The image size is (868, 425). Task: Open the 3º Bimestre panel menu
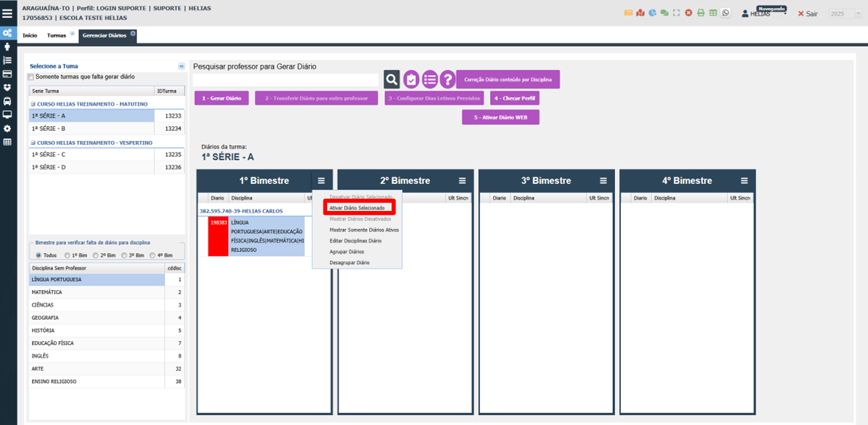tap(603, 181)
